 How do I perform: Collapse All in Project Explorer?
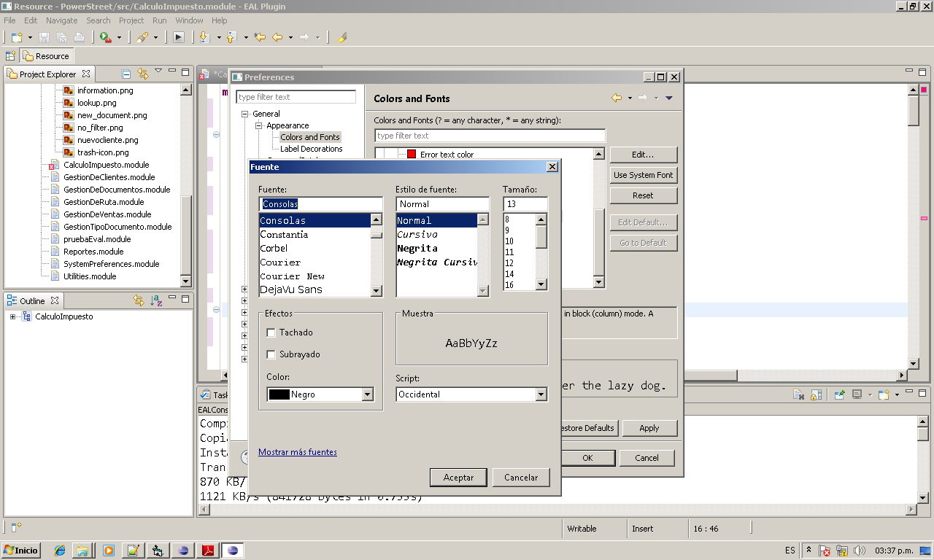126,74
